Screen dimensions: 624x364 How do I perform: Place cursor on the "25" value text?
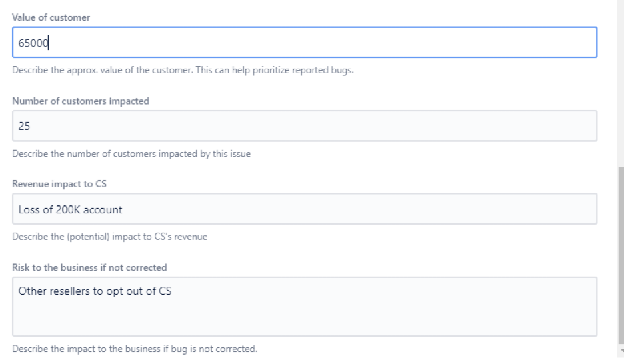point(24,126)
